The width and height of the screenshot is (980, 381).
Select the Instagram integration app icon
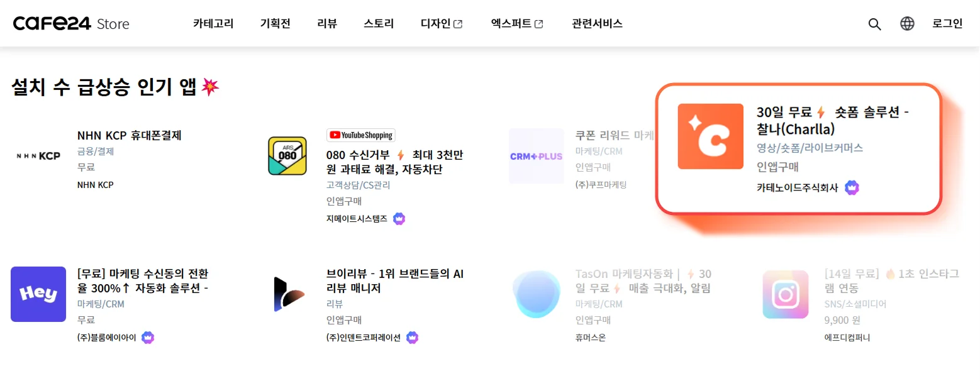(785, 294)
